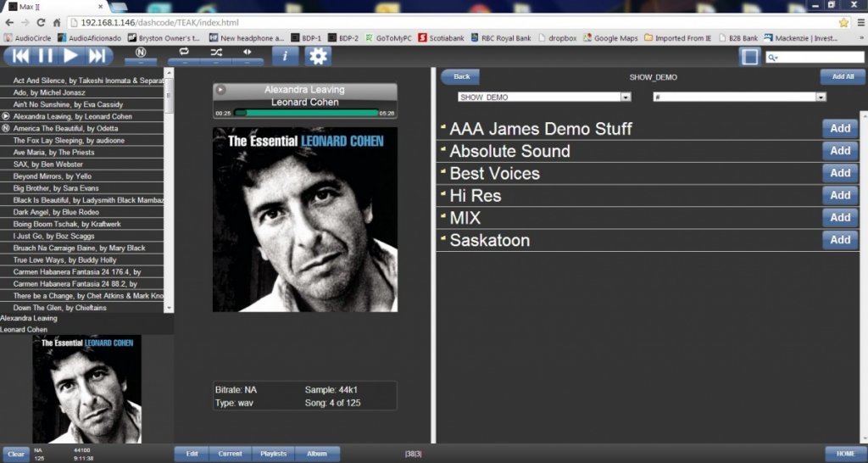Add the Absolute Sound playlist
868x463 pixels.
(x=840, y=151)
